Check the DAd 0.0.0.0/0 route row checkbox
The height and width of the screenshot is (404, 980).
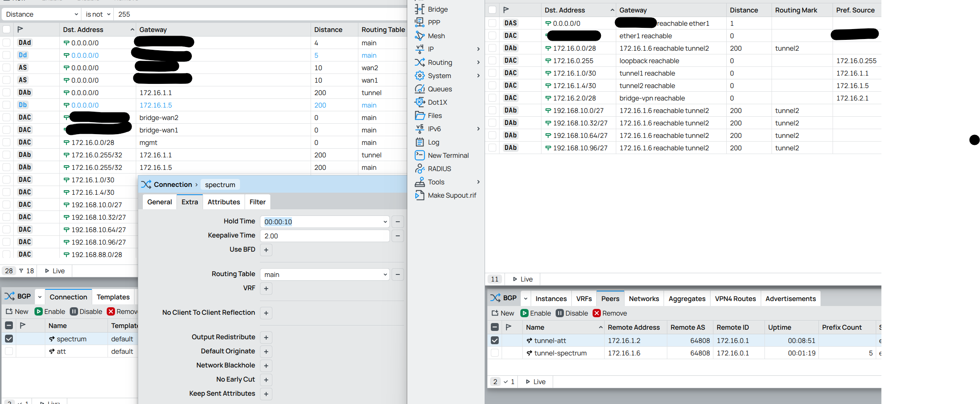pyautogui.click(x=7, y=42)
